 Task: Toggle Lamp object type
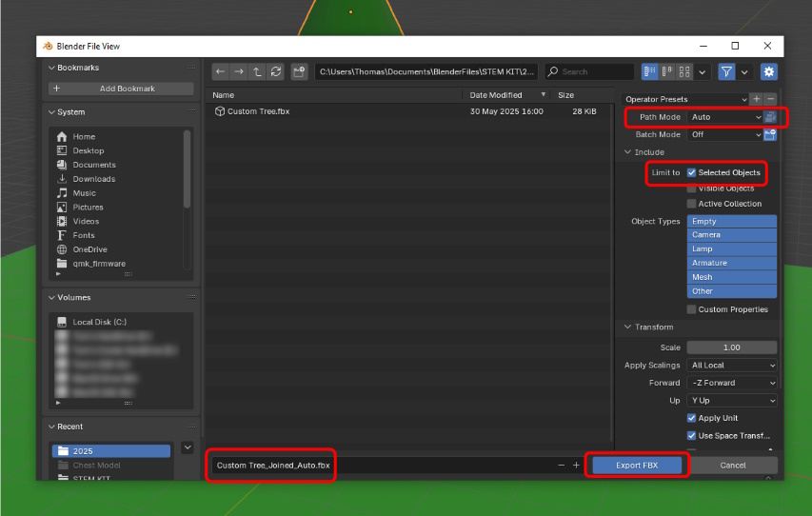point(732,248)
